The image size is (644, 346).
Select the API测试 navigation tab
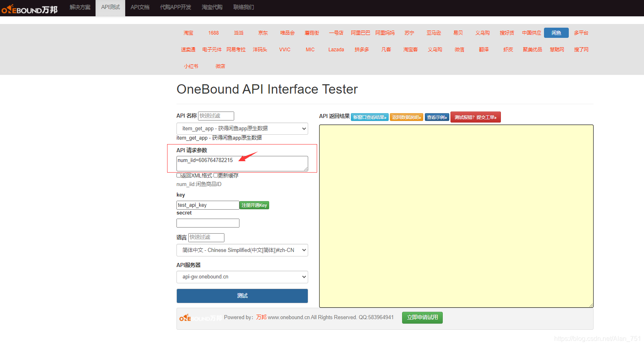point(110,7)
